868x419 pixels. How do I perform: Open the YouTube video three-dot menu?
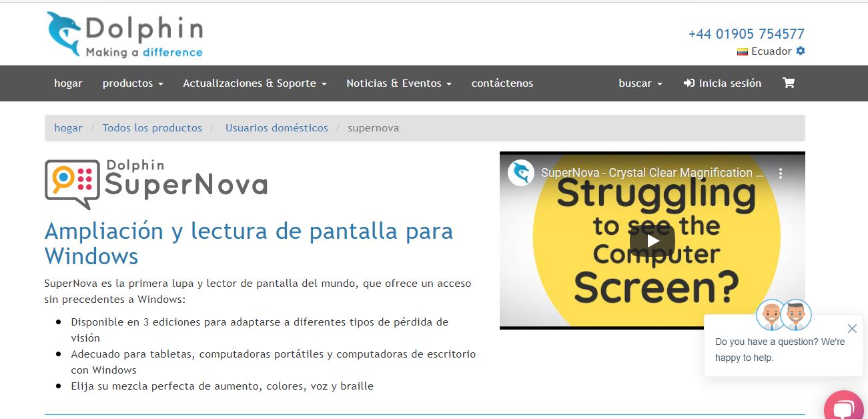tap(781, 173)
